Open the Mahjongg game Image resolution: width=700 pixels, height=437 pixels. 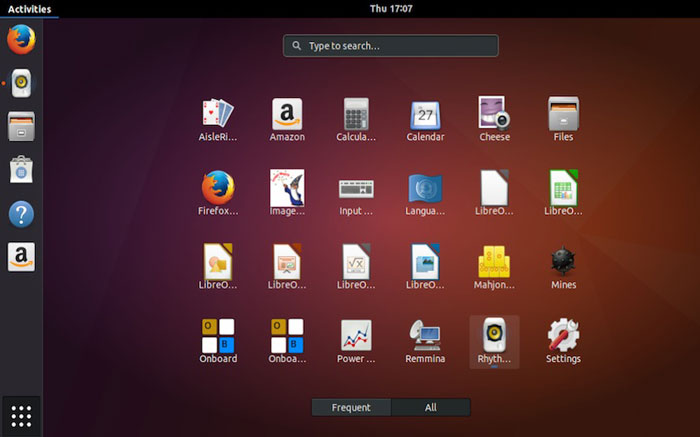pyautogui.click(x=494, y=267)
